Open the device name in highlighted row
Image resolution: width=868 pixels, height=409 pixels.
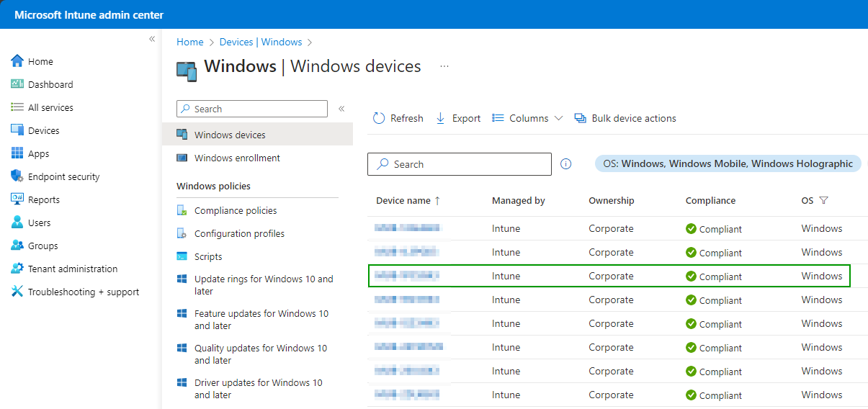407,276
